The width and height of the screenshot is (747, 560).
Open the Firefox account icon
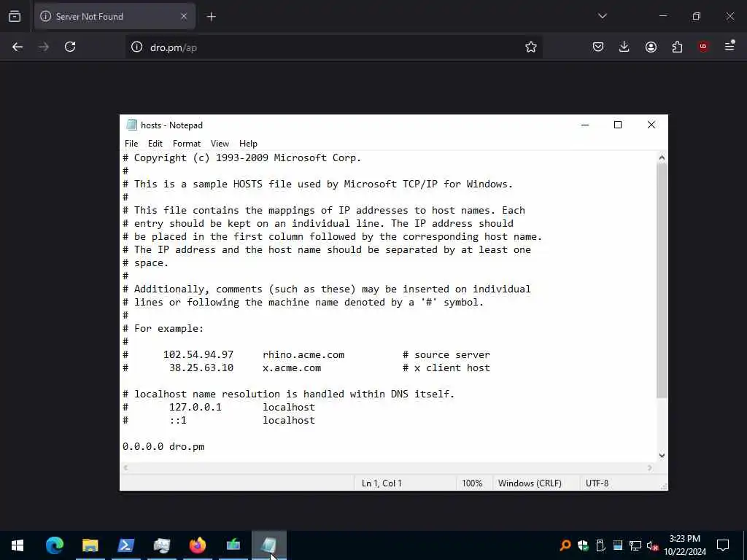pos(651,47)
